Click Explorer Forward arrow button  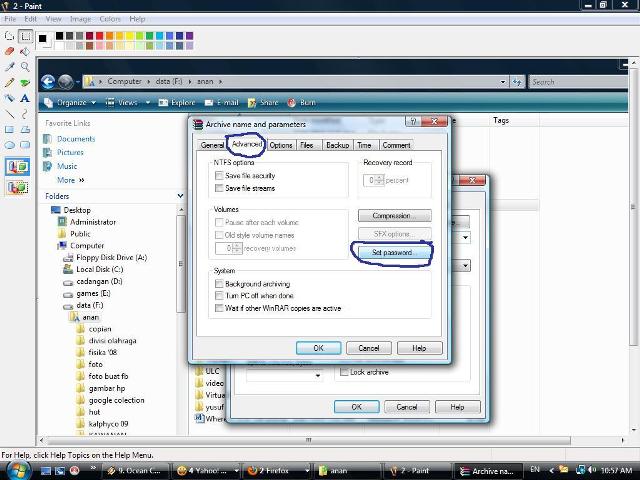(x=65, y=82)
